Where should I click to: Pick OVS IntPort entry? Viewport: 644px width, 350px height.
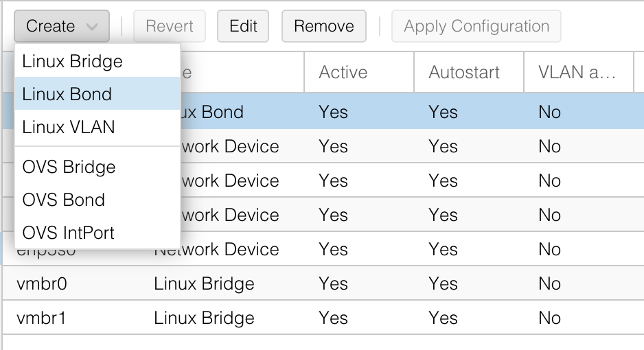coord(97,233)
